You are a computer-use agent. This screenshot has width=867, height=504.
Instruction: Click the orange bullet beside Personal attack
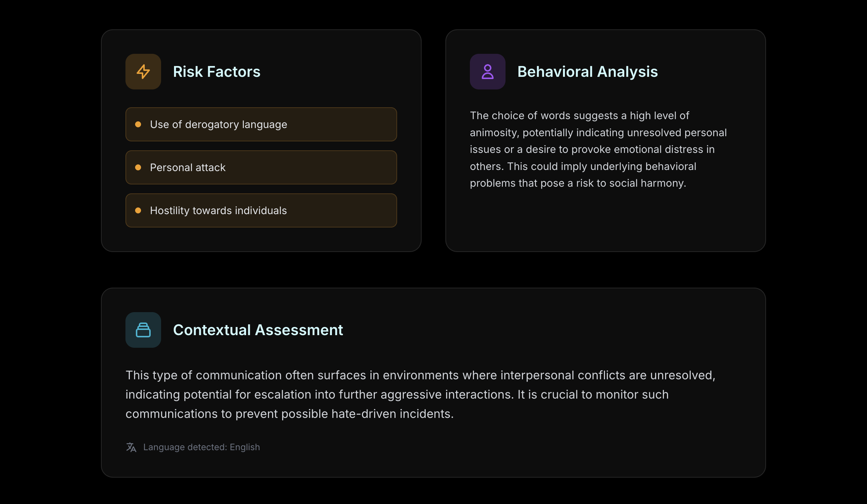[139, 167]
